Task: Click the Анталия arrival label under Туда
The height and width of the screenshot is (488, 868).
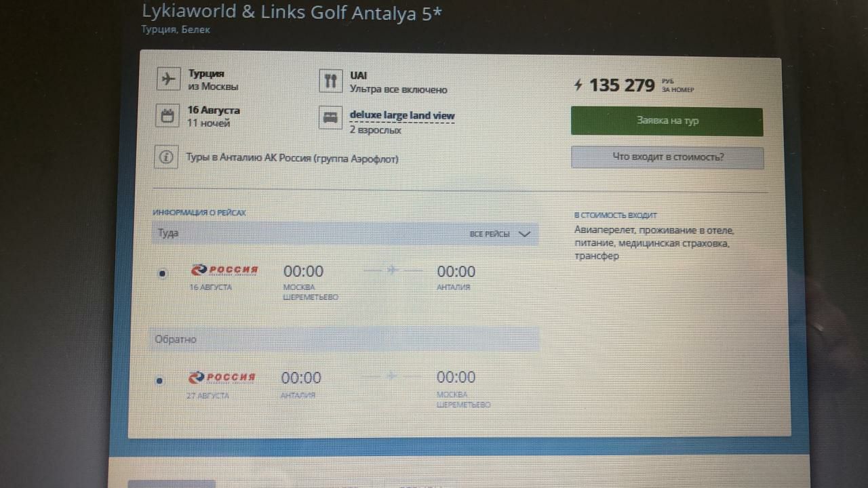Action: tap(454, 287)
